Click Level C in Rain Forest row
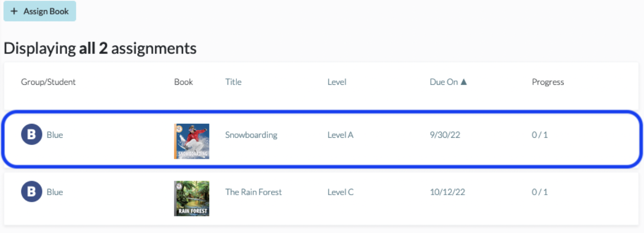Viewport: 644px width, 233px height. pyautogui.click(x=340, y=192)
